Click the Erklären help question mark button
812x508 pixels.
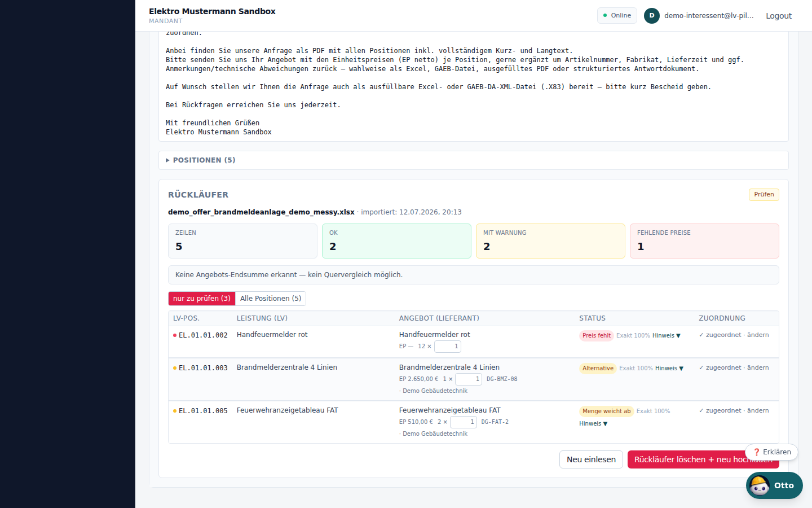coord(771,452)
